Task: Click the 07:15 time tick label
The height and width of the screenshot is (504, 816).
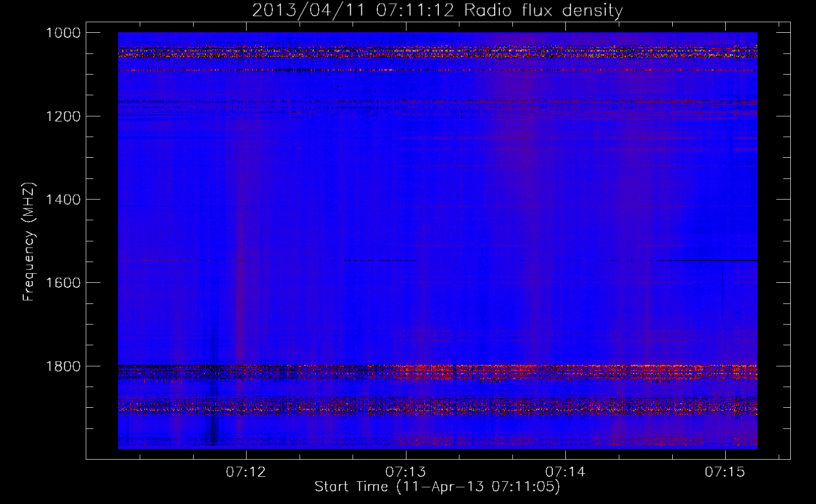Action: (725, 472)
